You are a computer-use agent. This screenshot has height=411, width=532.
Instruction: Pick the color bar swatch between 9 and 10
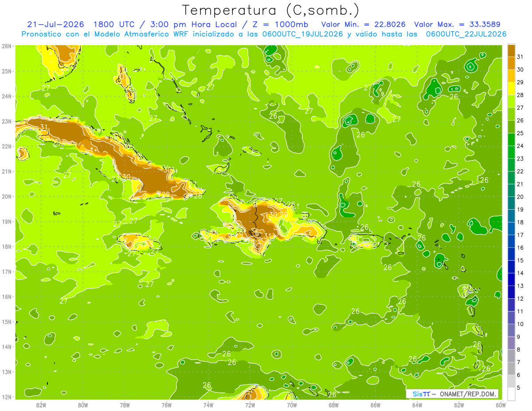coord(511,330)
